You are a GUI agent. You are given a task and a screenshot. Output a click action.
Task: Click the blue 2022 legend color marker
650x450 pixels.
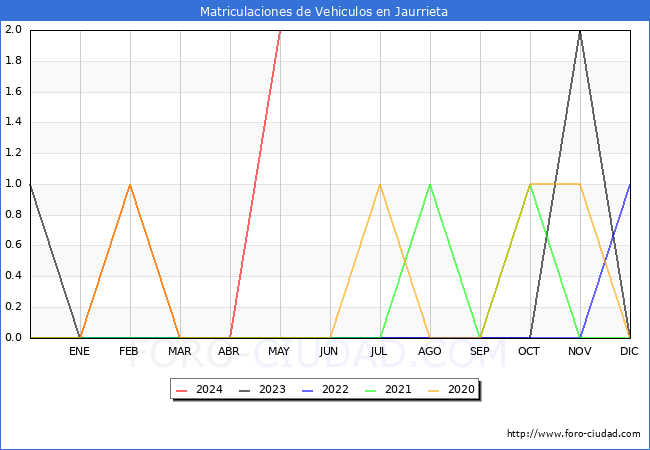[x=308, y=390]
